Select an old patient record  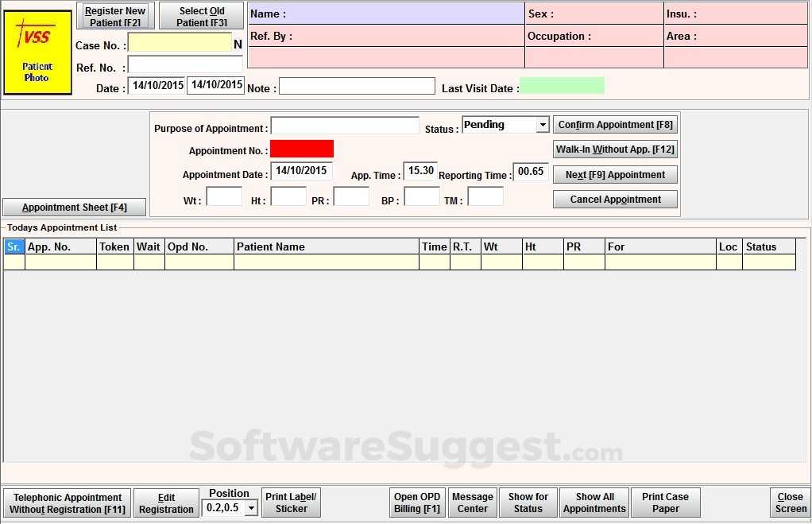(200, 15)
